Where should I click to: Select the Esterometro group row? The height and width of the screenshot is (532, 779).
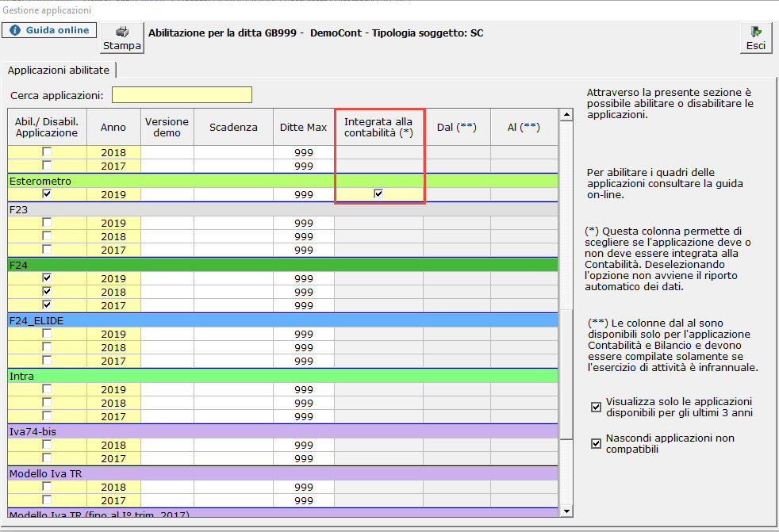pyautogui.click(x=282, y=181)
